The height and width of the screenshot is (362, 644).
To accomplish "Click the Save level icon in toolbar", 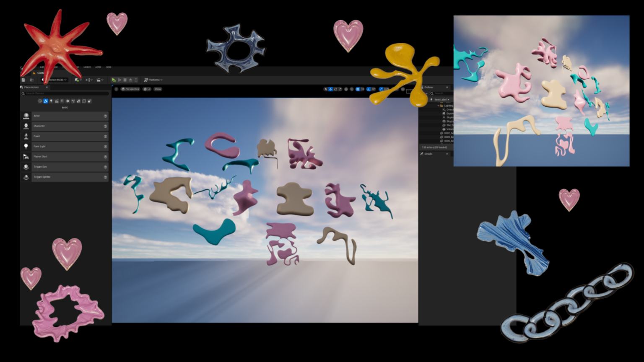I will (x=23, y=80).
